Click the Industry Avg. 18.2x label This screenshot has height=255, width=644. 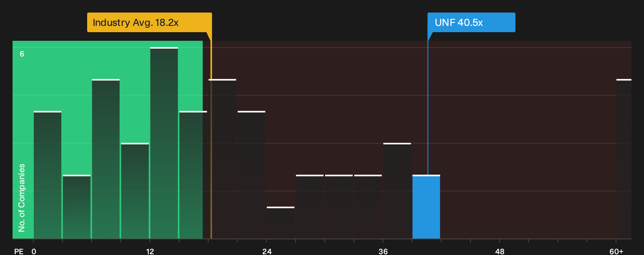click(x=149, y=22)
